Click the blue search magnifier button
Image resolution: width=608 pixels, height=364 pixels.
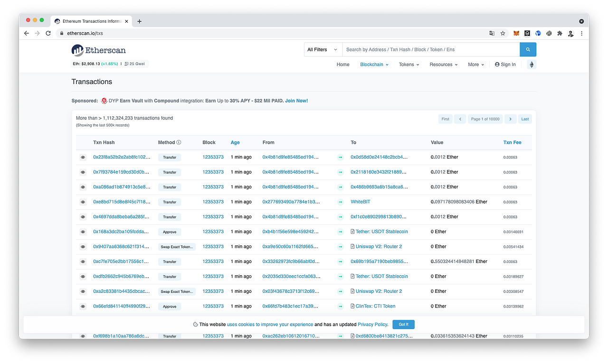point(528,49)
